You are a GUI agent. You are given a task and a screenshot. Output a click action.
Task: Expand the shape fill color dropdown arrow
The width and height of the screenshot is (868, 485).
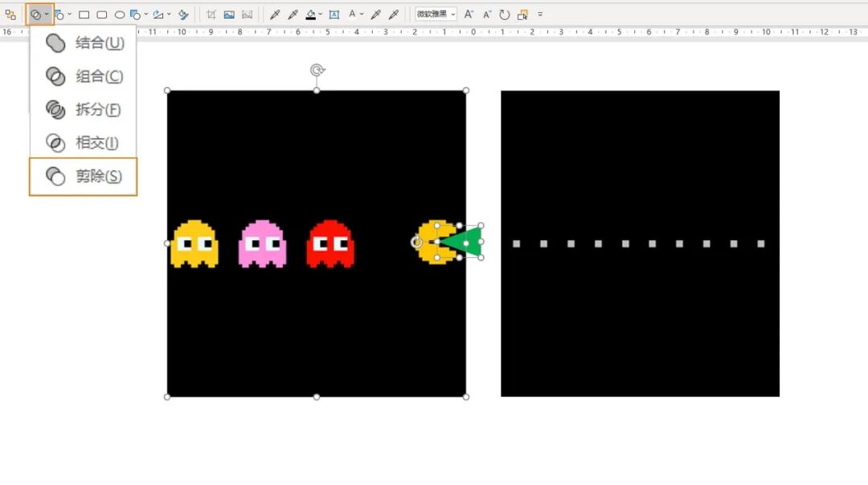coord(321,15)
